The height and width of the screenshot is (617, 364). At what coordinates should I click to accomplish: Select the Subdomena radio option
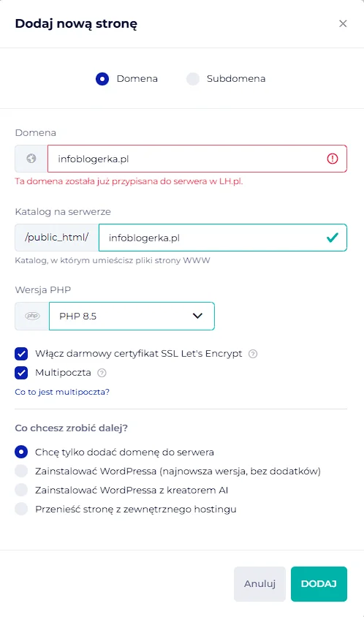(193, 79)
